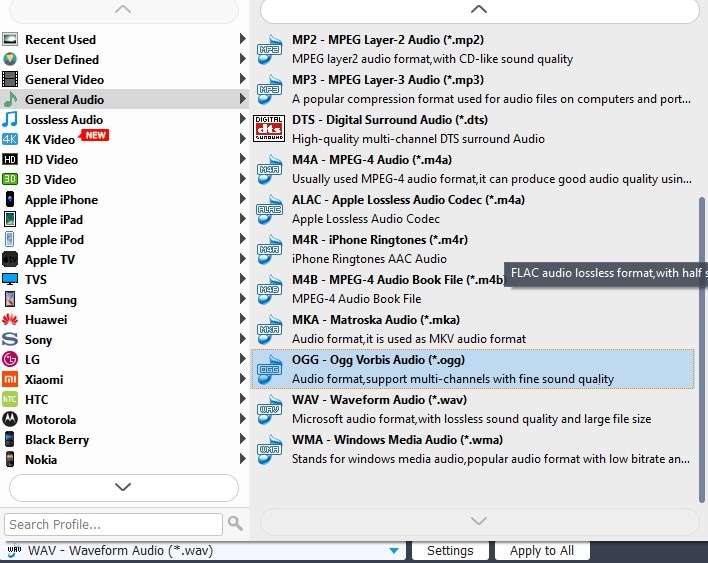Expand the Black Berry submenu arrow

coord(242,439)
